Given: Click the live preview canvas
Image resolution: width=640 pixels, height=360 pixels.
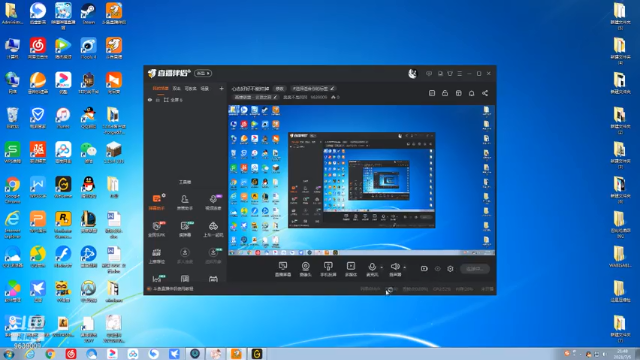Looking at the screenshot, I should [362, 180].
